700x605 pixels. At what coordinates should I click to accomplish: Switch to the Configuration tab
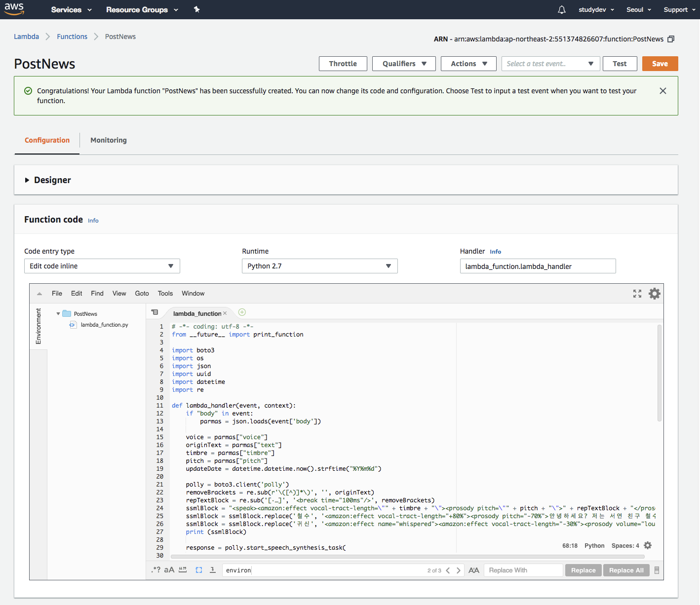[x=47, y=140]
